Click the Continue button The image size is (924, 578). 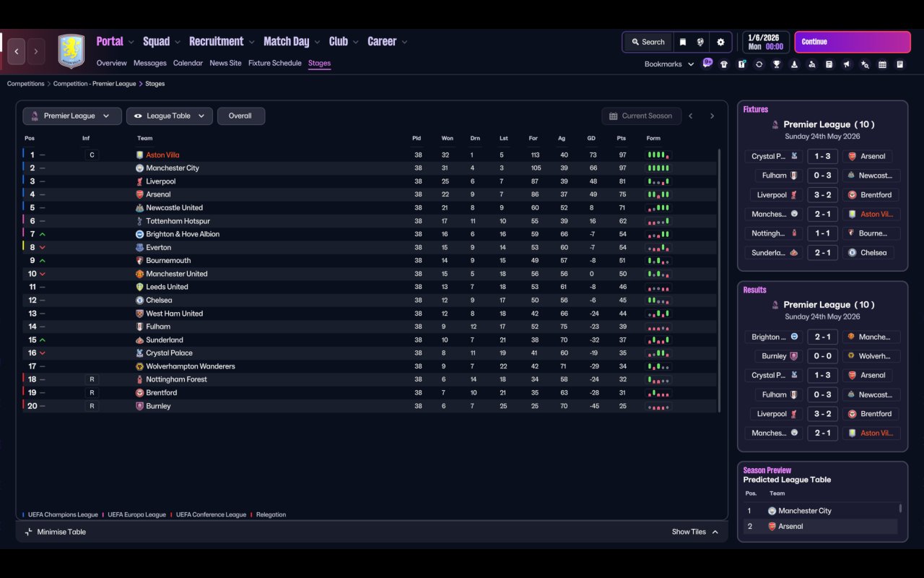pyautogui.click(x=853, y=42)
